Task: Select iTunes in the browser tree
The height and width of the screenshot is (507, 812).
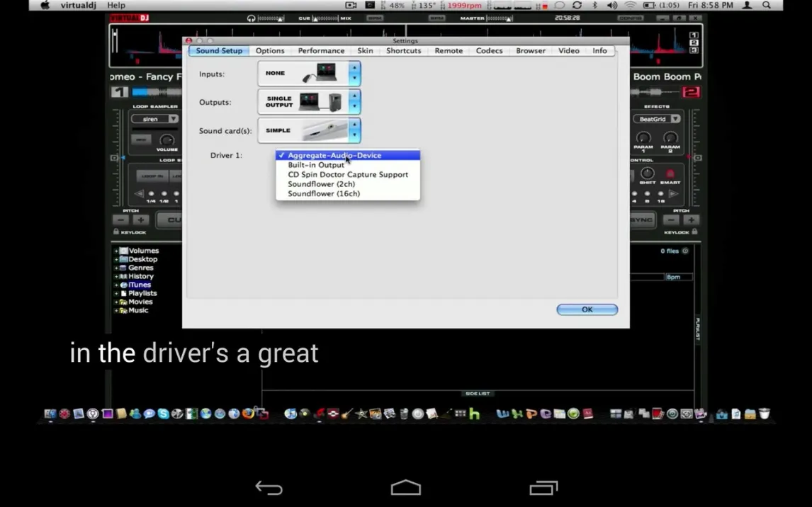Action: 140,285
